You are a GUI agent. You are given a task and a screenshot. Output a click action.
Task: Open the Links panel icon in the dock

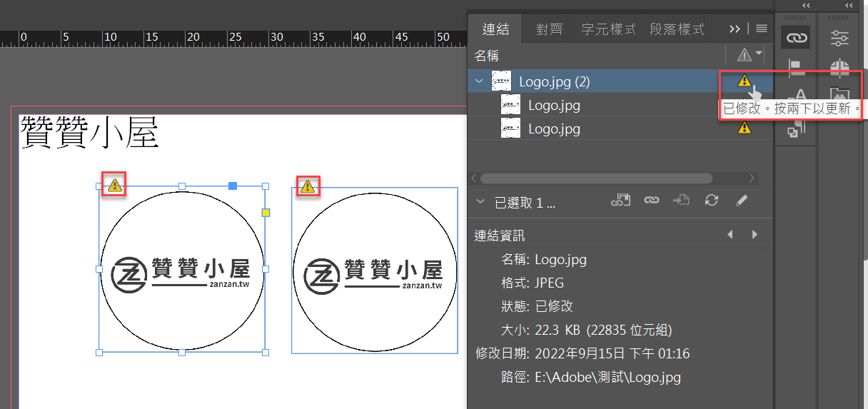tap(796, 37)
